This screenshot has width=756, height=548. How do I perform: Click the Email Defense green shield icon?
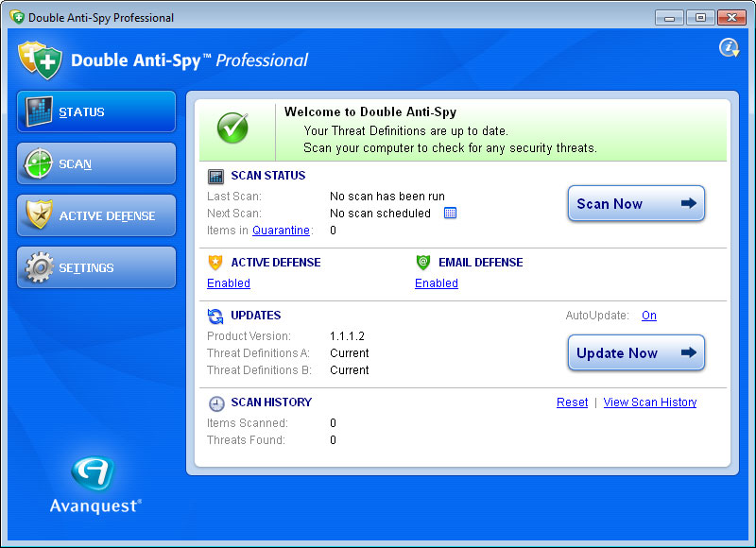coord(422,263)
